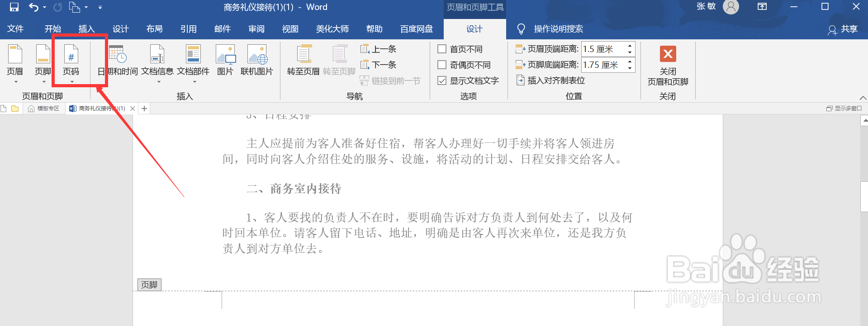This screenshot has width=868, height=326.
Task: Open the Customize Quick Access Toolbar arrow
Action: coord(100,7)
